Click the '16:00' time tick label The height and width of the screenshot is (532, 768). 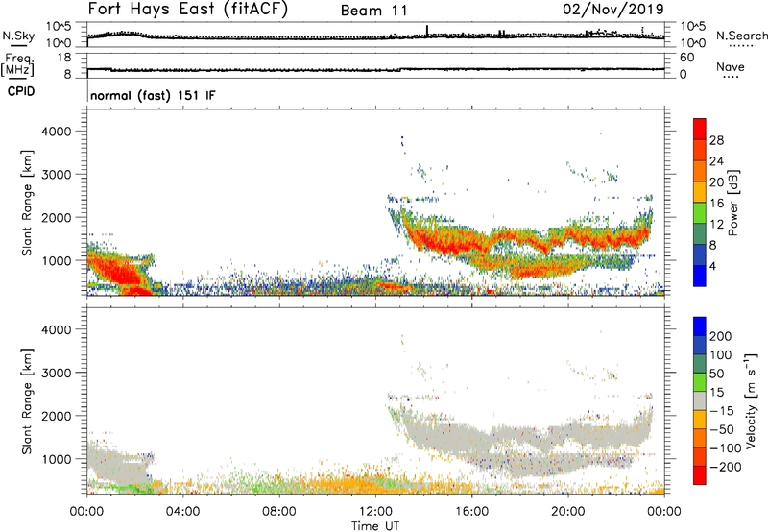pos(471,512)
